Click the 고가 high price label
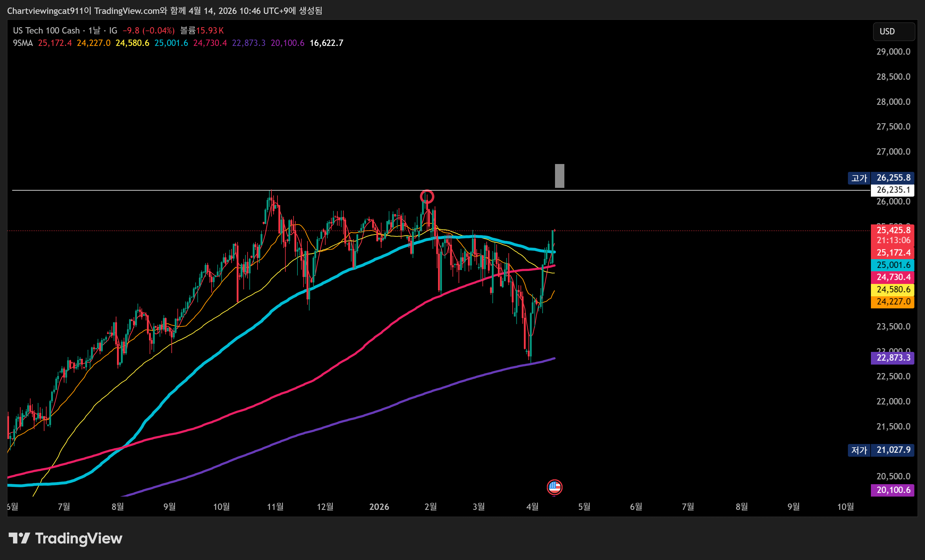This screenshot has width=925, height=560. [858, 178]
